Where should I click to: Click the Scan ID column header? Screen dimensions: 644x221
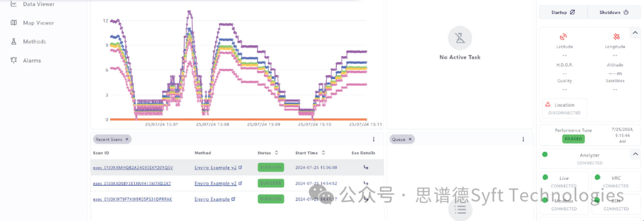click(x=101, y=153)
